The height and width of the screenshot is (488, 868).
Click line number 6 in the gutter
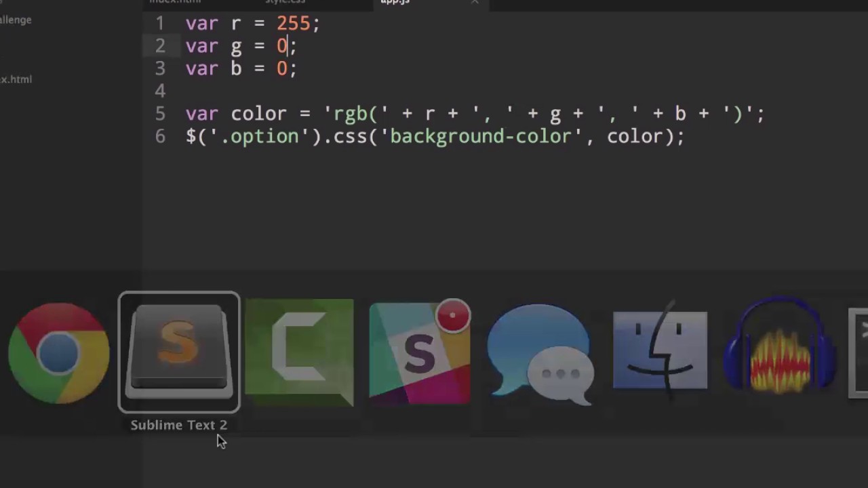pos(160,136)
